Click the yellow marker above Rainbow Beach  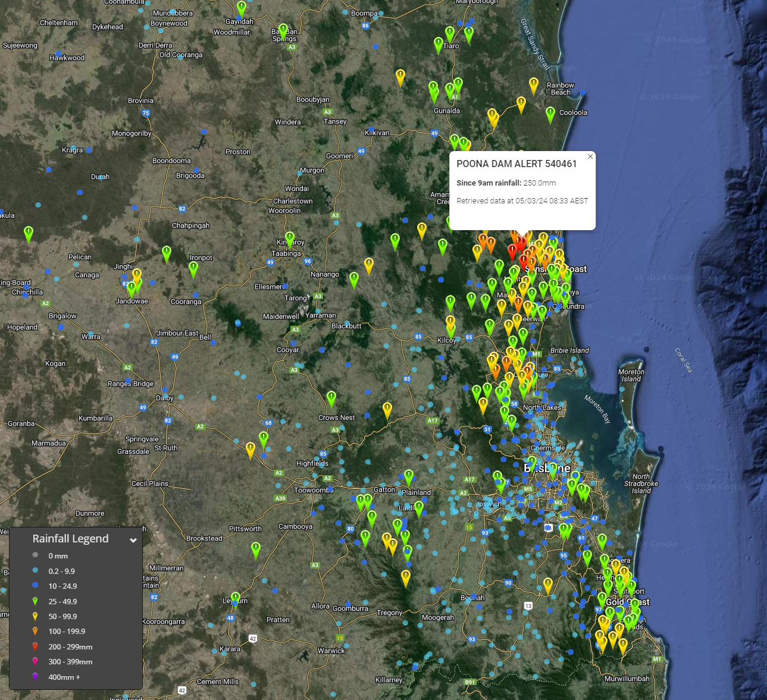(x=534, y=85)
